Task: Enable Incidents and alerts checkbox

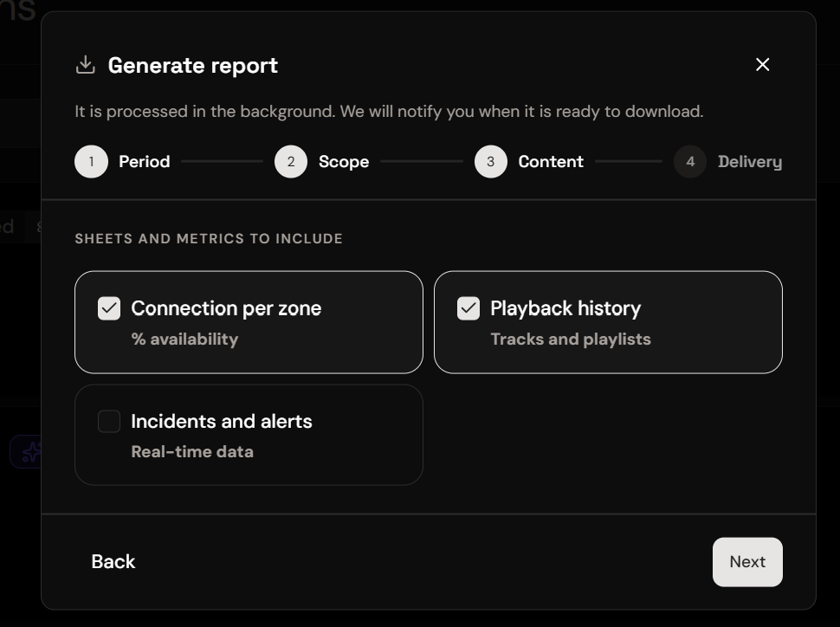Action: 109,421
